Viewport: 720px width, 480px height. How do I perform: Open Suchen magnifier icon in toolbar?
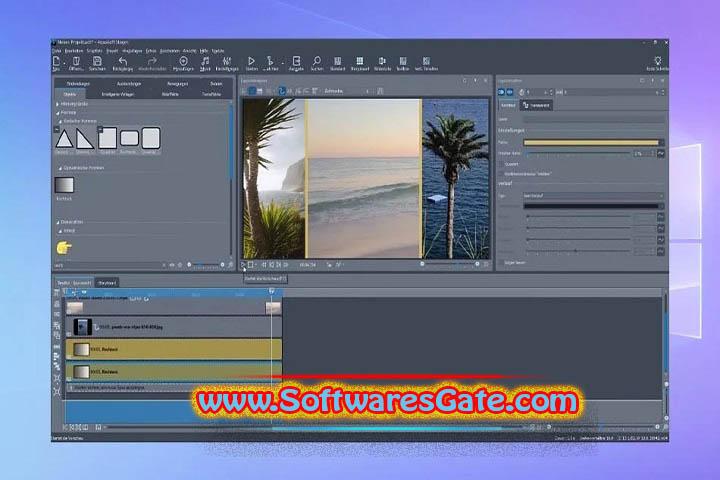(x=317, y=63)
